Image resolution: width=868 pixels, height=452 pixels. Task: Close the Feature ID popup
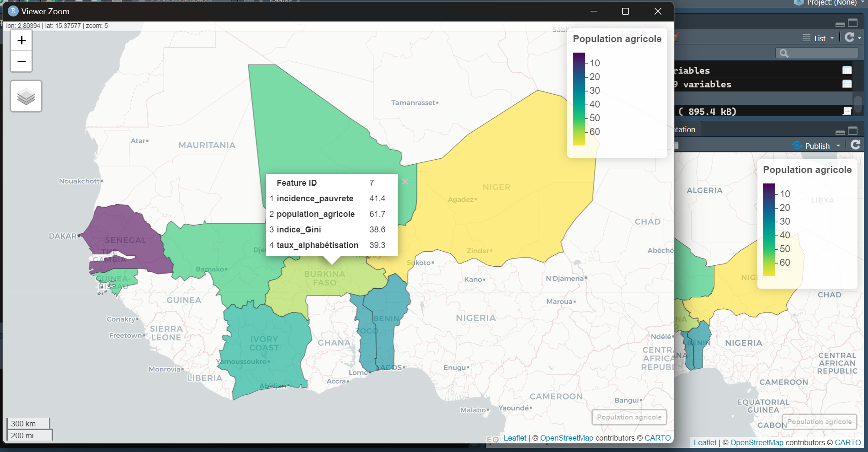(x=405, y=182)
